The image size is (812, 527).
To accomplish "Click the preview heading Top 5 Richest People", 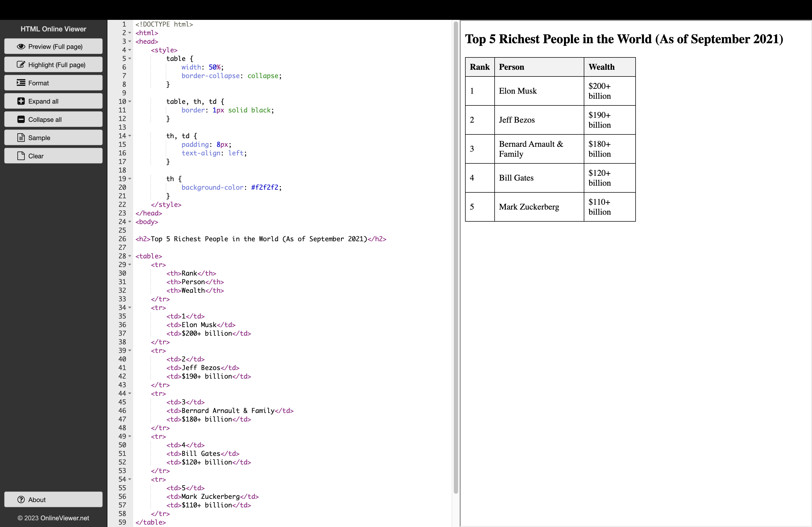I will (624, 39).
